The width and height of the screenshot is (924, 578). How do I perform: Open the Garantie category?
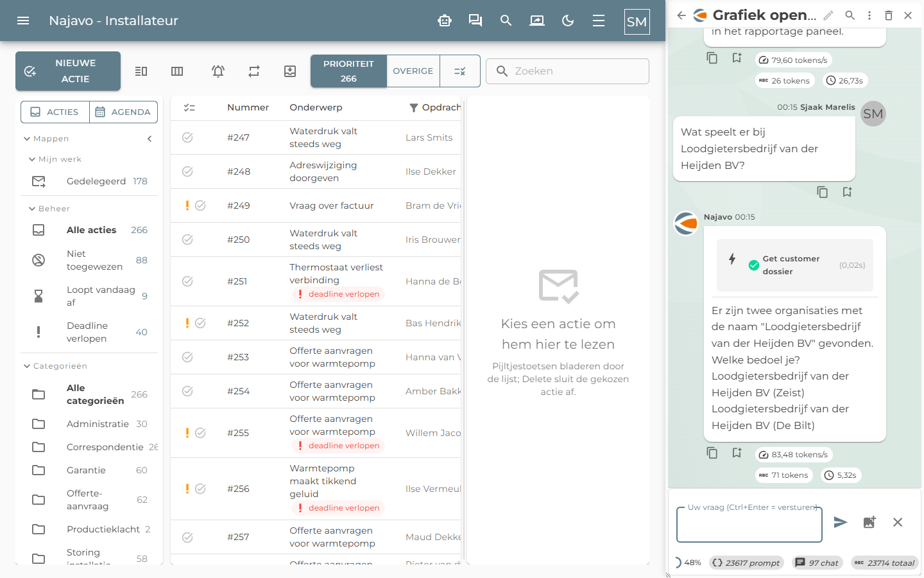pyautogui.click(x=89, y=470)
